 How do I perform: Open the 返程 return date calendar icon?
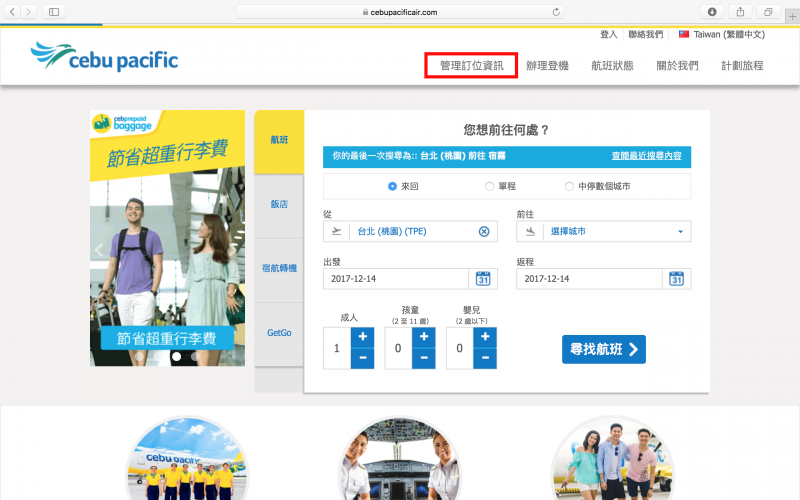676,279
